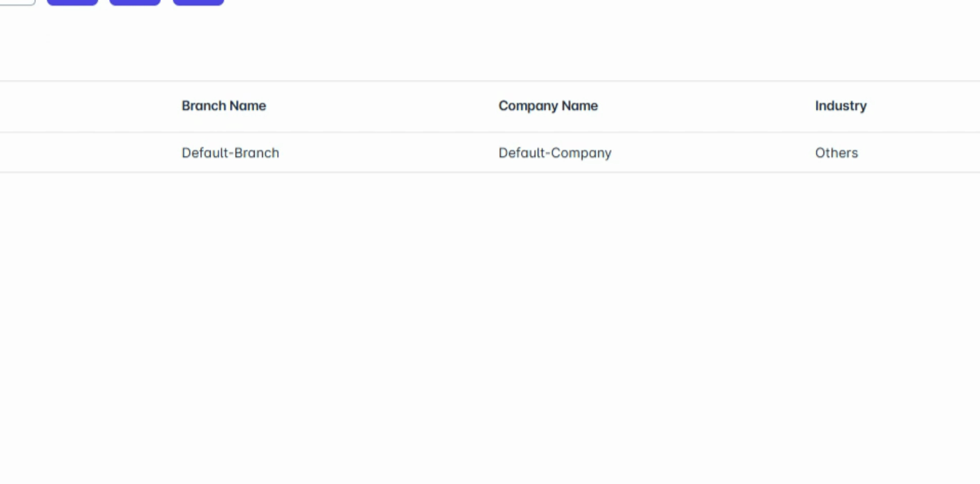The width and height of the screenshot is (980, 484).
Task: Click the empty header cell before Branch Name
Action: (90, 106)
